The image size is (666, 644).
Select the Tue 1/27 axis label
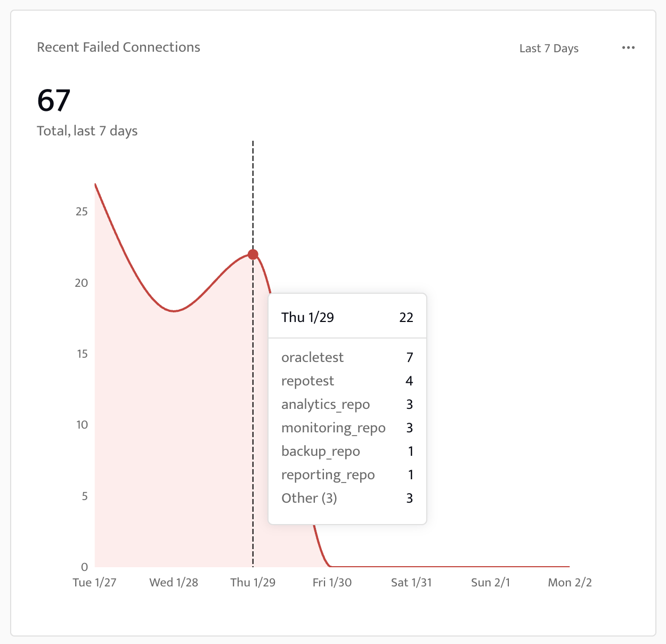(94, 582)
